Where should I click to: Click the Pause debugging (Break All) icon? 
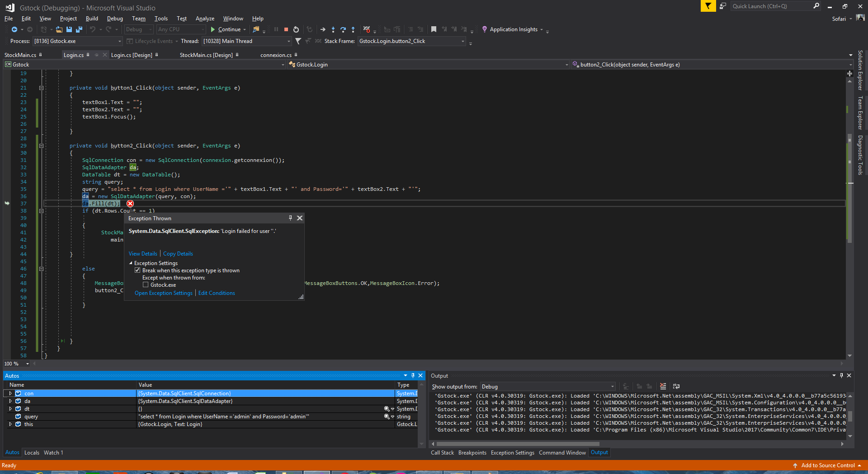coord(276,29)
